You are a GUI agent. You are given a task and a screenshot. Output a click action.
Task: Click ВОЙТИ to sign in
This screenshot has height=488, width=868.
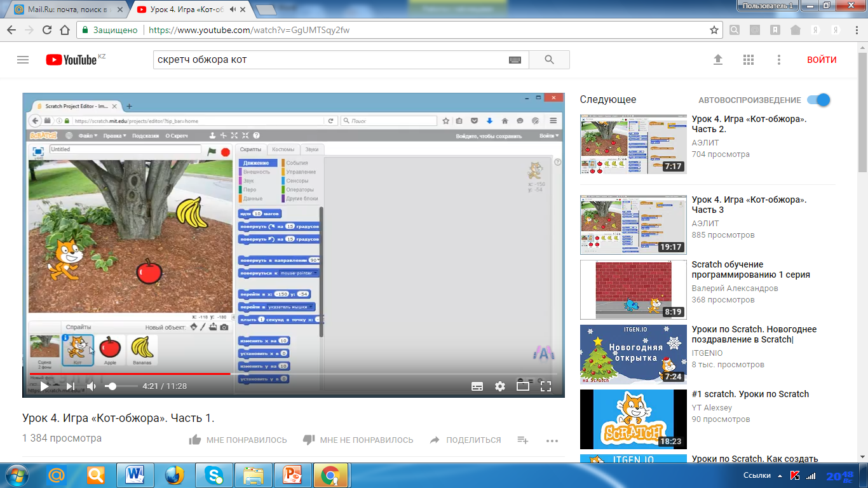click(x=822, y=60)
